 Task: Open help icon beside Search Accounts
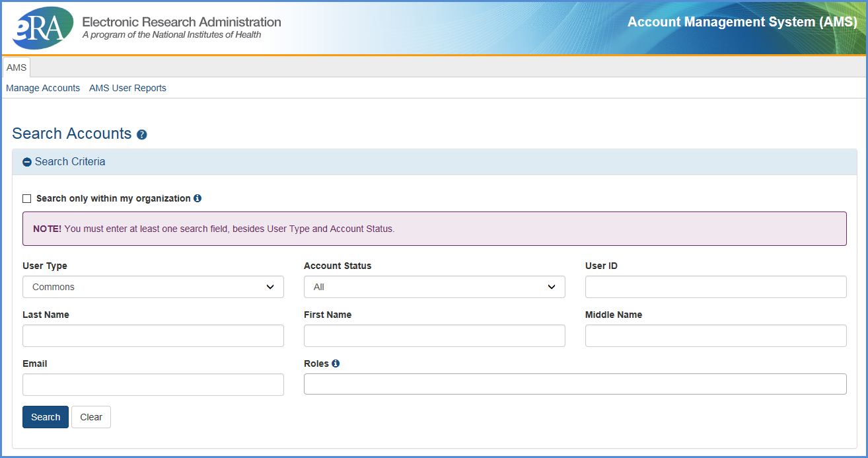coord(142,135)
